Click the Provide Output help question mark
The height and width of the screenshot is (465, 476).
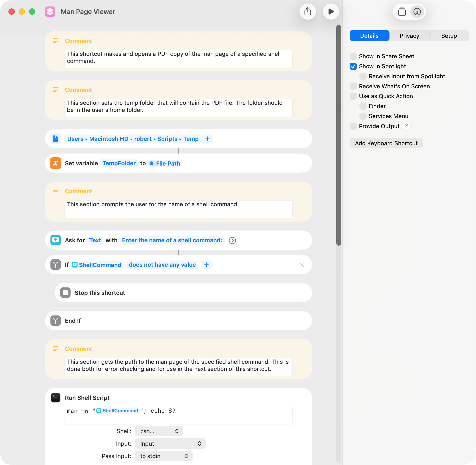[406, 126]
